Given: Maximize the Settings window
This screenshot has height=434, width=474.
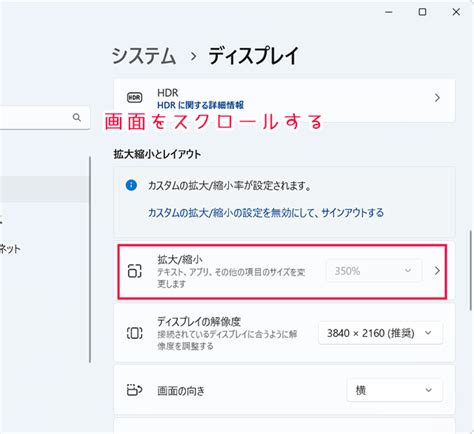Looking at the screenshot, I should point(422,12).
